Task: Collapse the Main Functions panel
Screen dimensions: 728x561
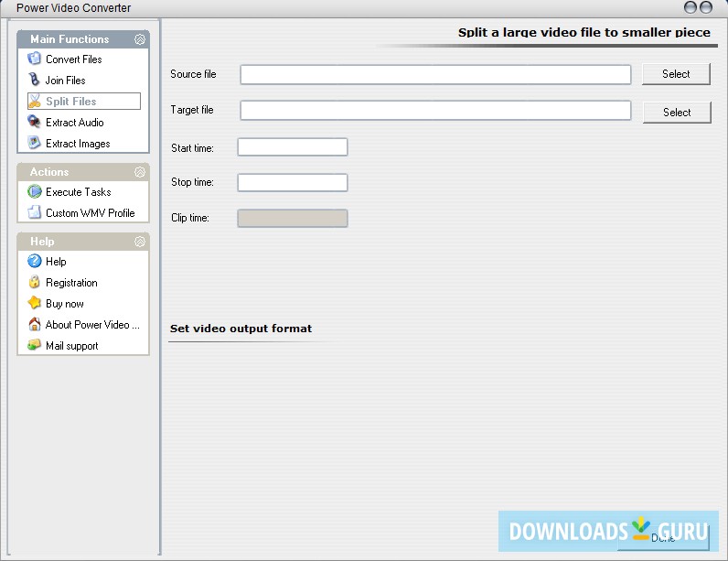Action: 140,39
